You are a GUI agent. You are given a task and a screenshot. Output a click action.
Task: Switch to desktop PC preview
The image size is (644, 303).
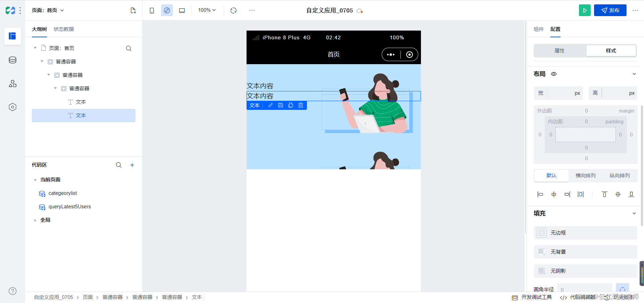[x=182, y=10]
